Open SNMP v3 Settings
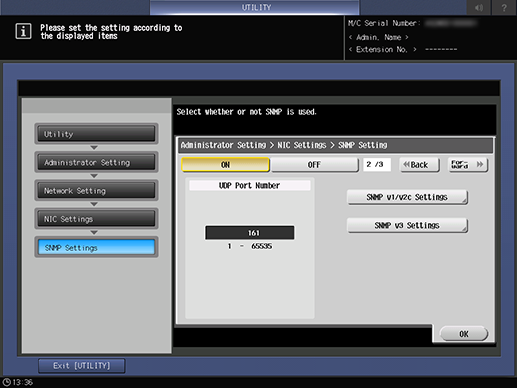 (407, 225)
